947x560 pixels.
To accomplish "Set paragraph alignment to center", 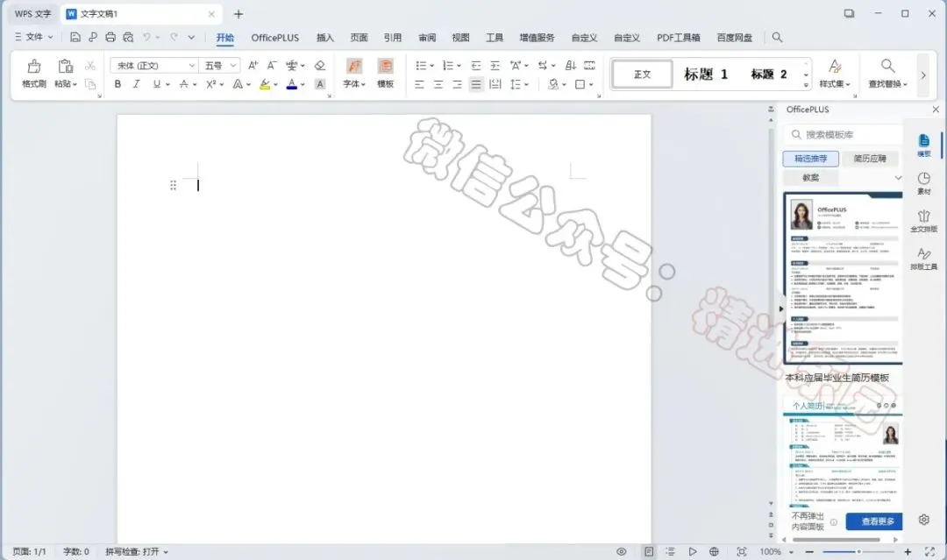I will pos(438,84).
